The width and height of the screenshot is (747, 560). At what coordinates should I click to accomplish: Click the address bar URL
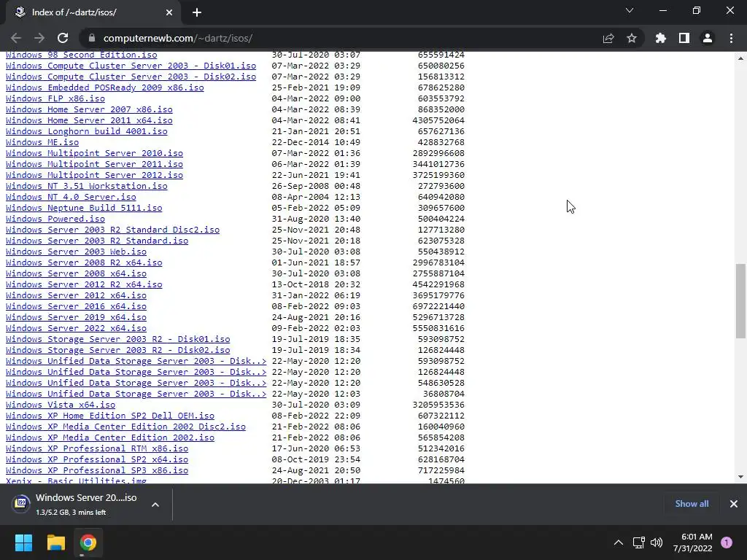(178, 38)
